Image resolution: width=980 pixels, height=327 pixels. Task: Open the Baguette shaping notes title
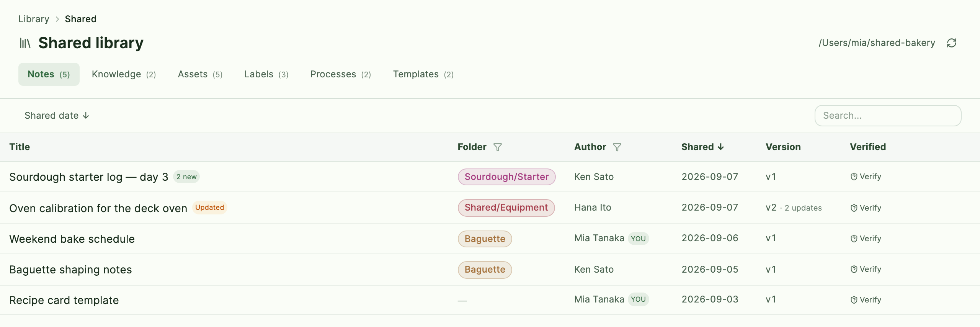(70, 270)
